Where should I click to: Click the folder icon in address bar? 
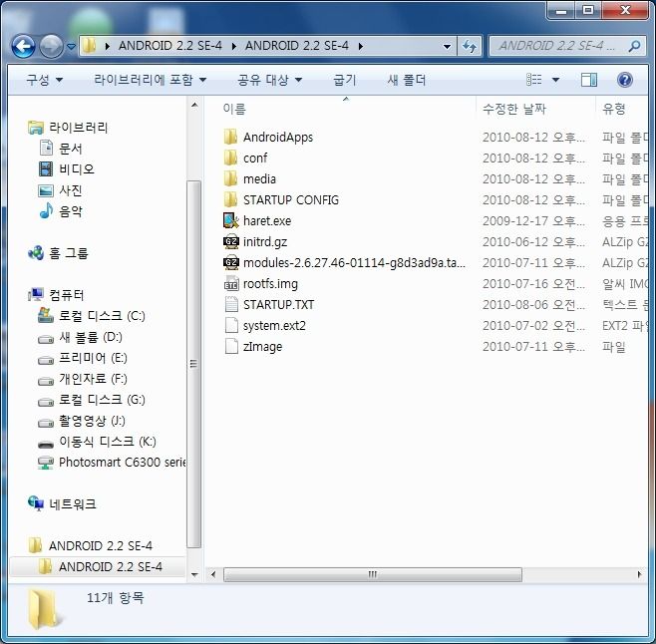[x=89, y=45]
